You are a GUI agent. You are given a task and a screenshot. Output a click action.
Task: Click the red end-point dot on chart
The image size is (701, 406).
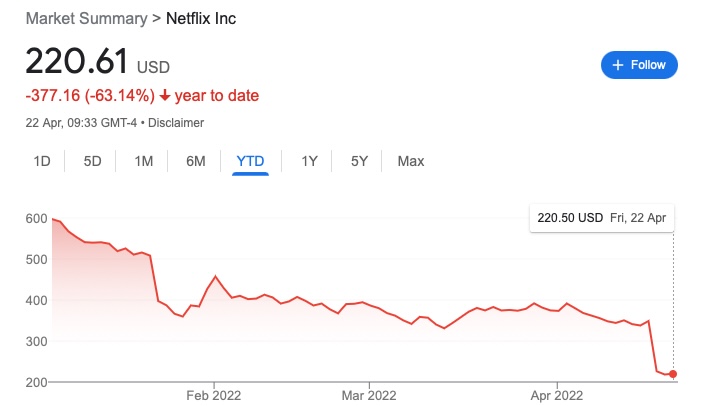coord(673,374)
